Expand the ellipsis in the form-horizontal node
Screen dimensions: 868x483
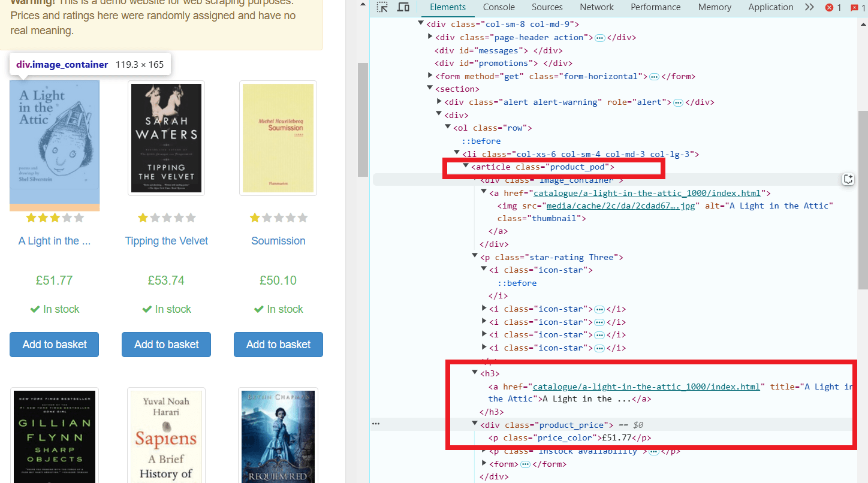click(655, 77)
